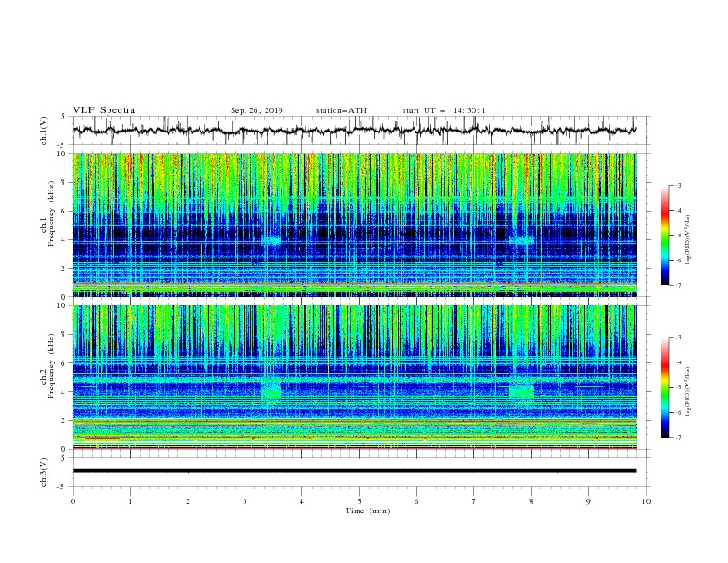Screen dimensions: 728x563
Task: Click the '-3' value on upper colorbar
Action: point(678,185)
